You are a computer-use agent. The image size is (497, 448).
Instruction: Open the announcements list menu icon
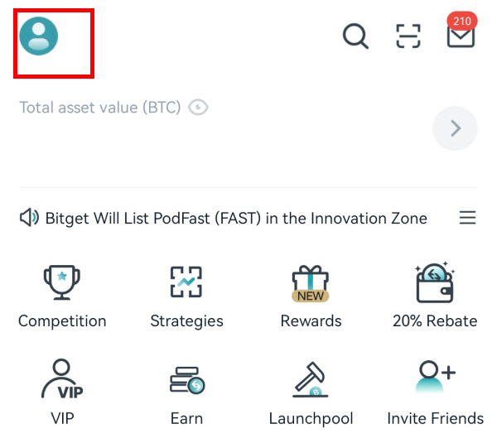tap(467, 218)
